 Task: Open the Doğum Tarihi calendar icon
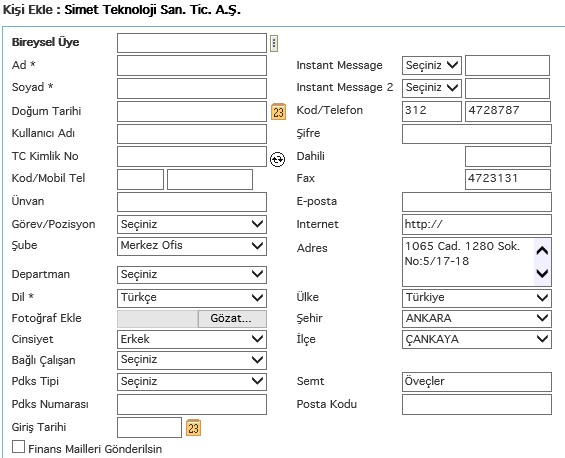(x=278, y=112)
